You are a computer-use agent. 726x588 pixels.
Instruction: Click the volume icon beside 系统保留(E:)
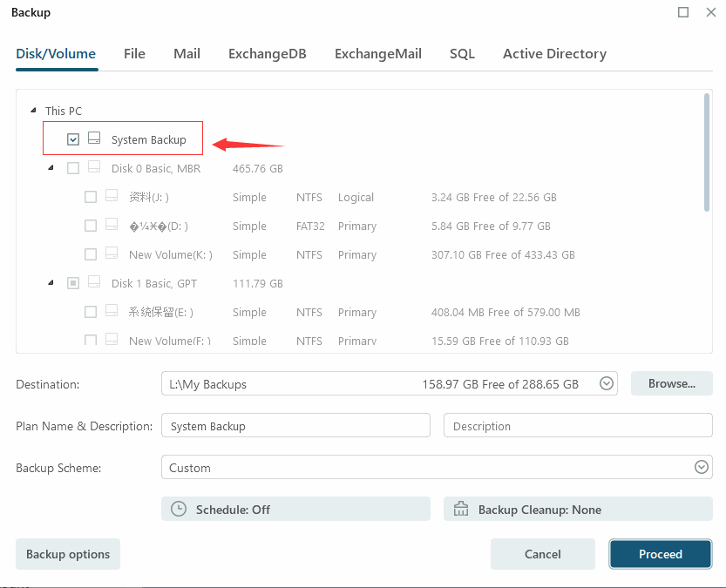[111, 311]
